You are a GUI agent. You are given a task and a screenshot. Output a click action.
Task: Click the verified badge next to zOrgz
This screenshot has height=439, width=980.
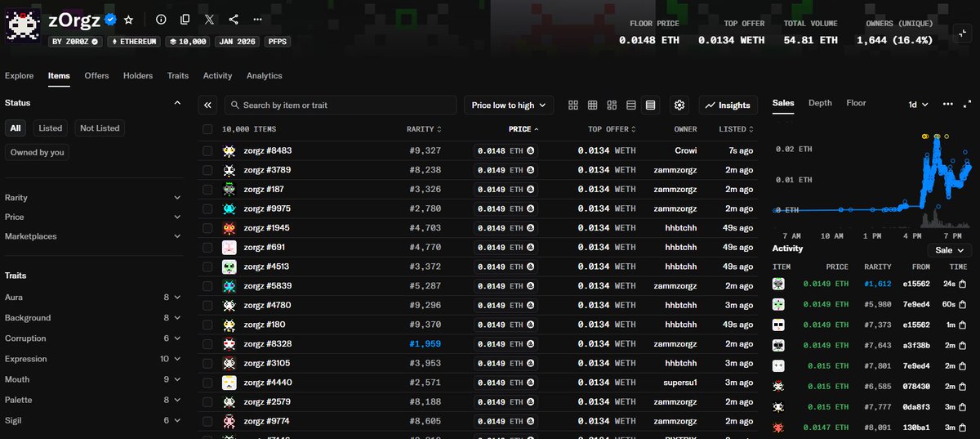tap(110, 19)
